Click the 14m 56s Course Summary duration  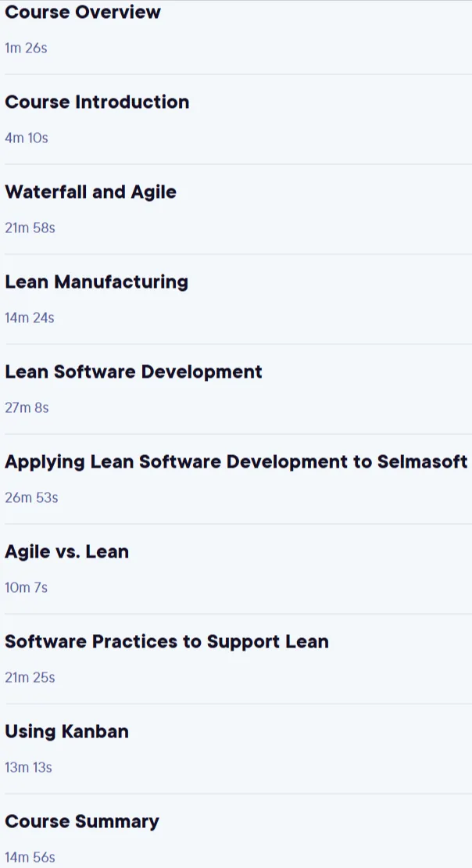30,858
